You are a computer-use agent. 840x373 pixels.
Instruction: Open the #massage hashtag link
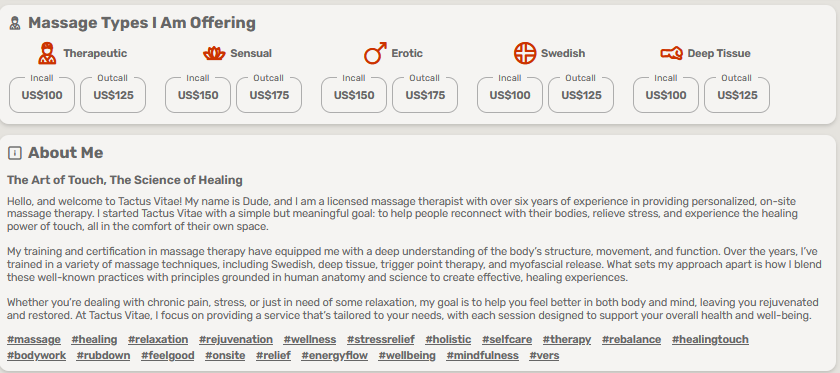tap(34, 339)
